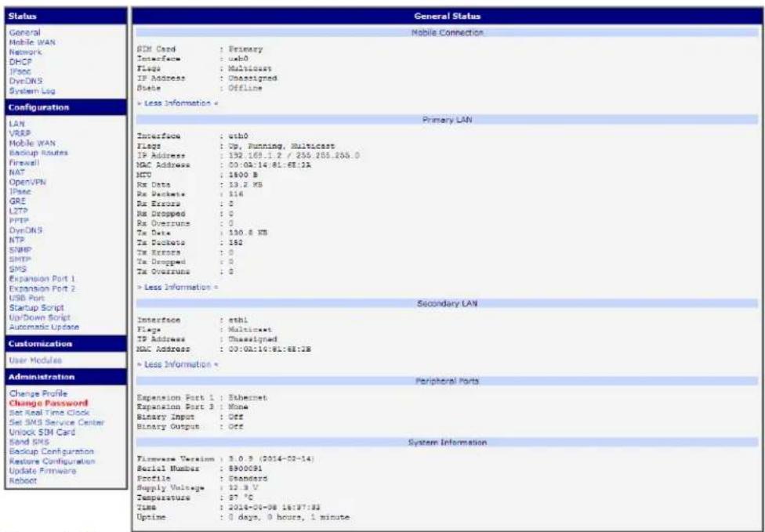Screen dimensions: 765x532
Task: Open GRE tunnel configuration
Action: [17, 201]
